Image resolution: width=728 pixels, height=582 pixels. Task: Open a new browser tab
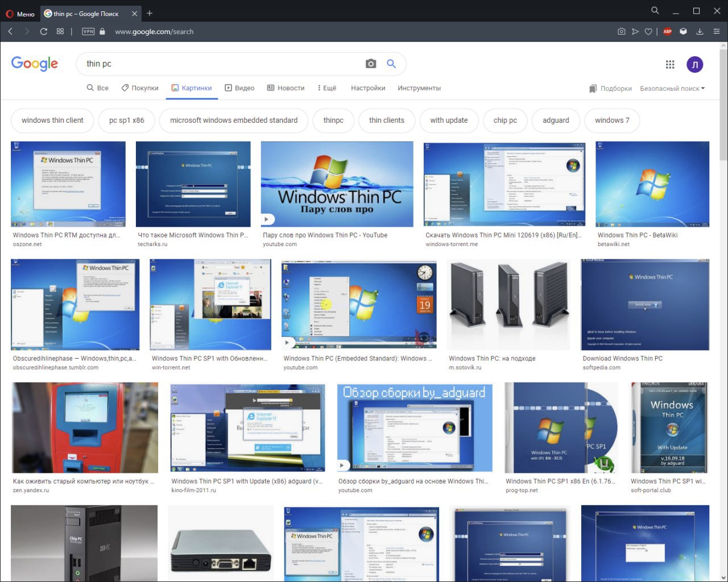tap(150, 13)
